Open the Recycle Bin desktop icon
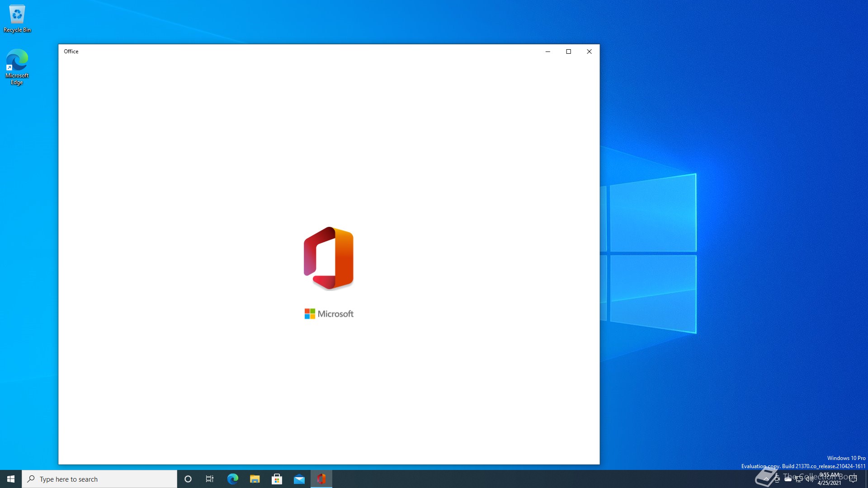868x488 pixels. point(17,19)
